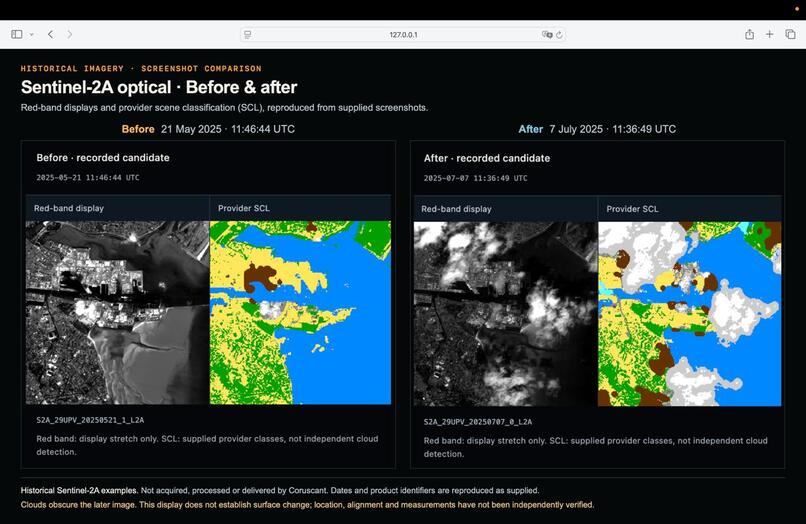Click the blue 'After' date label

(530, 129)
